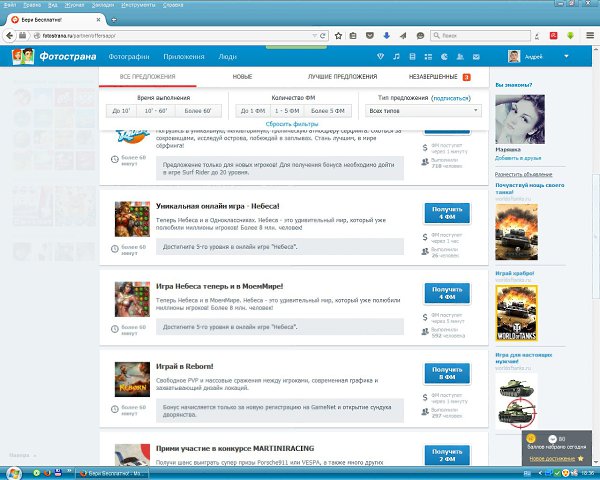
Task: Click the Андрей user avatar
Action: pos(514,56)
